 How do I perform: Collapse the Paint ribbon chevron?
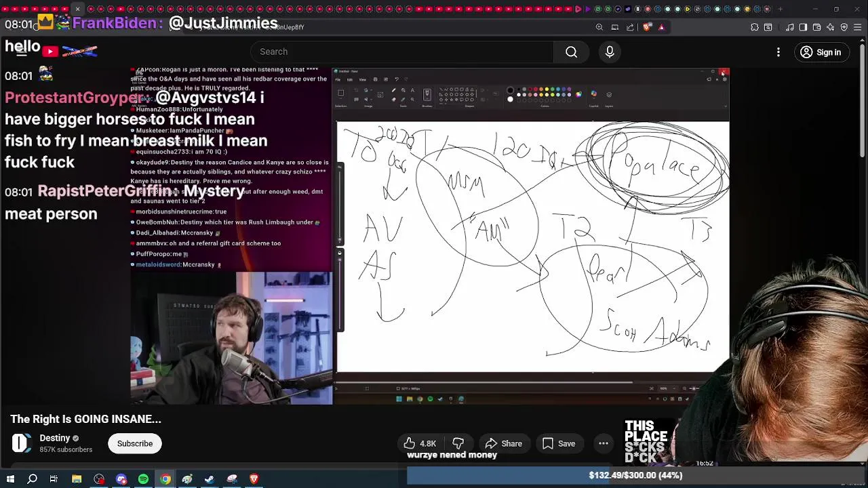click(724, 105)
